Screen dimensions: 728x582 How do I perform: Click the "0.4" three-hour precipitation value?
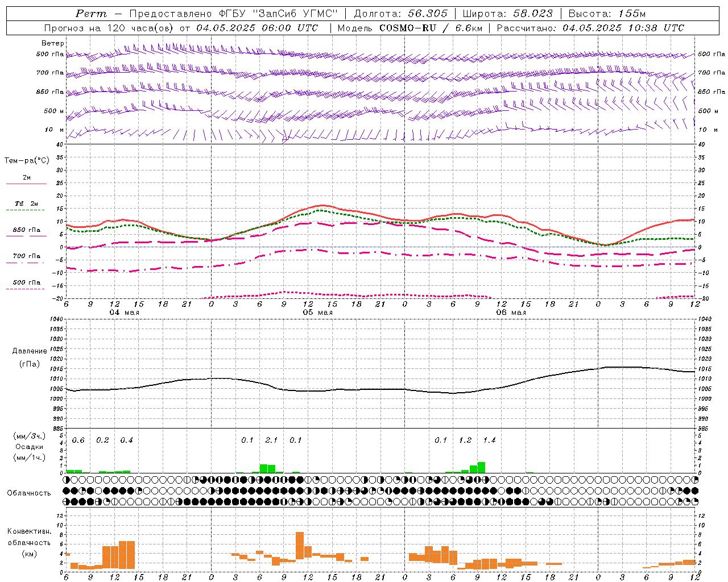(x=126, y=440)
